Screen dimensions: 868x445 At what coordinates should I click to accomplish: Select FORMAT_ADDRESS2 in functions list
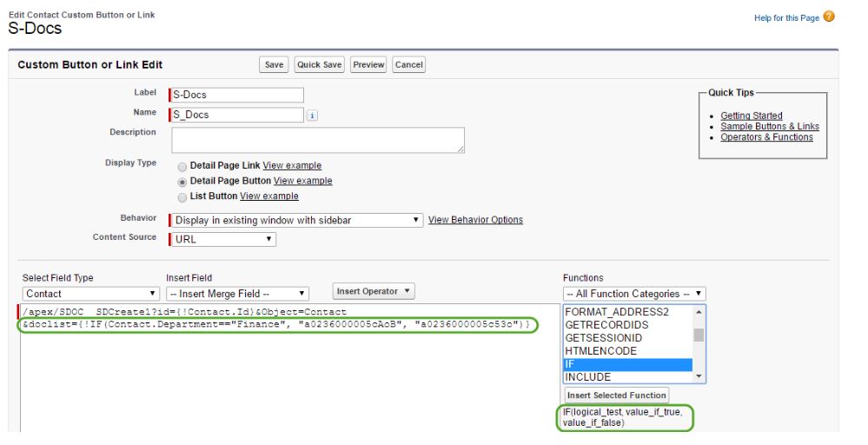(628, 312)
